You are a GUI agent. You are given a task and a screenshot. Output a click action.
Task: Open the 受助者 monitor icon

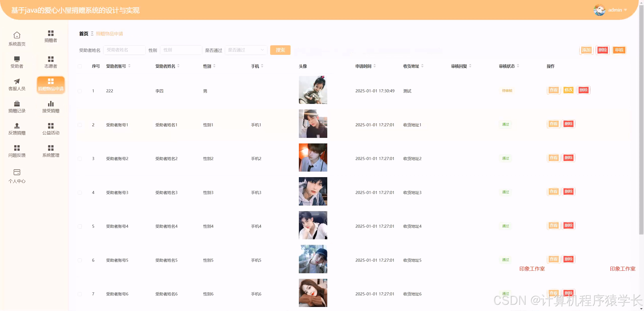coord(17,59)
